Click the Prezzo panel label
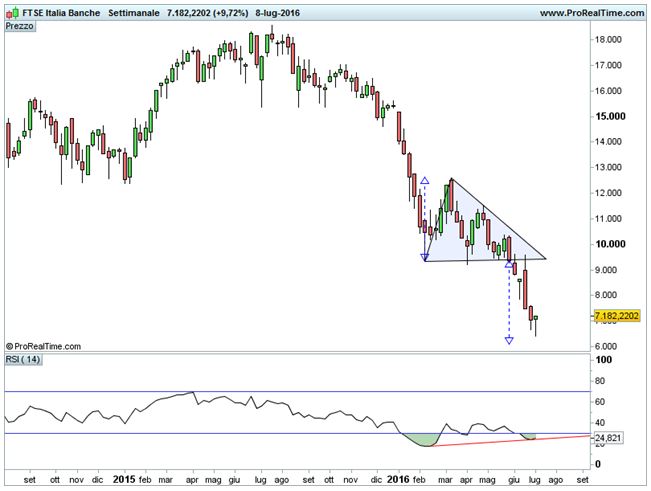The image size is (651, 491). pyautogui.click(x=20, y=26)
